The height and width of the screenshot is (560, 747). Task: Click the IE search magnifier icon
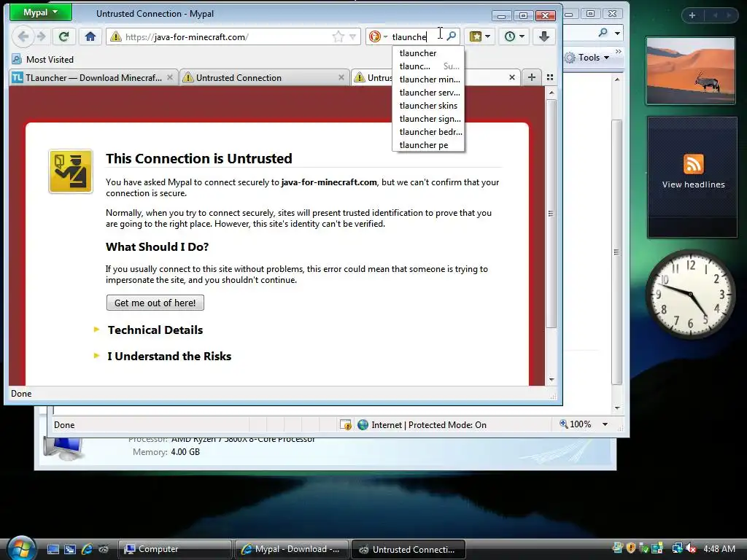tap(603, 32)
